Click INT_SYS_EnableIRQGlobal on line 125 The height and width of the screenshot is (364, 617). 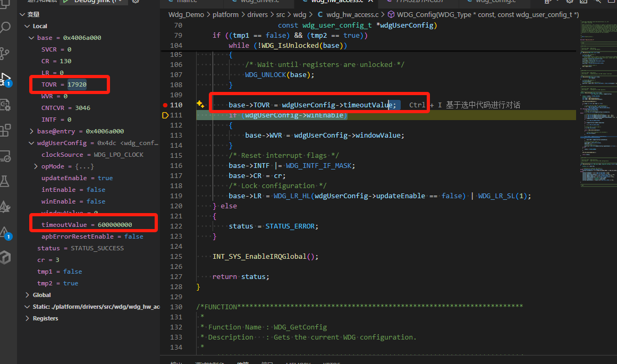[259, 257]
